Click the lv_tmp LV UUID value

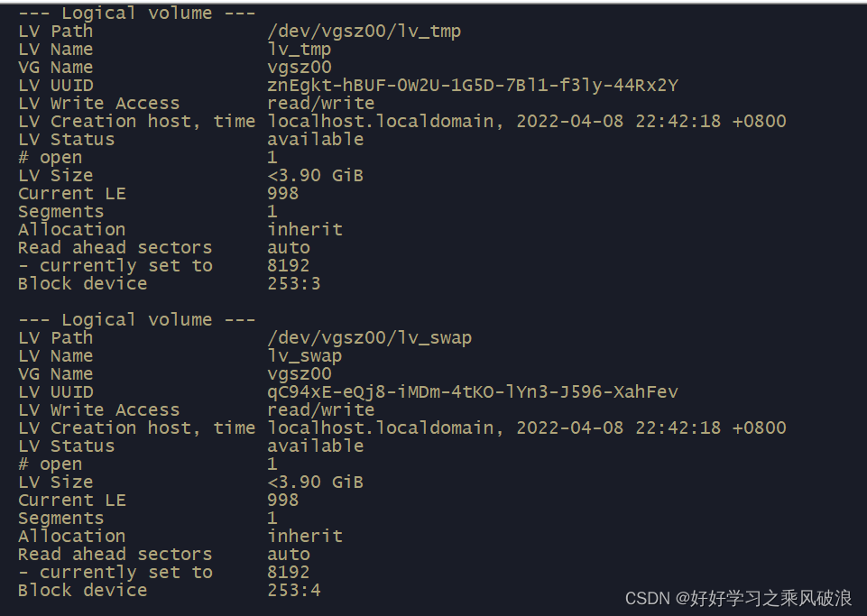tap(473, 85)
